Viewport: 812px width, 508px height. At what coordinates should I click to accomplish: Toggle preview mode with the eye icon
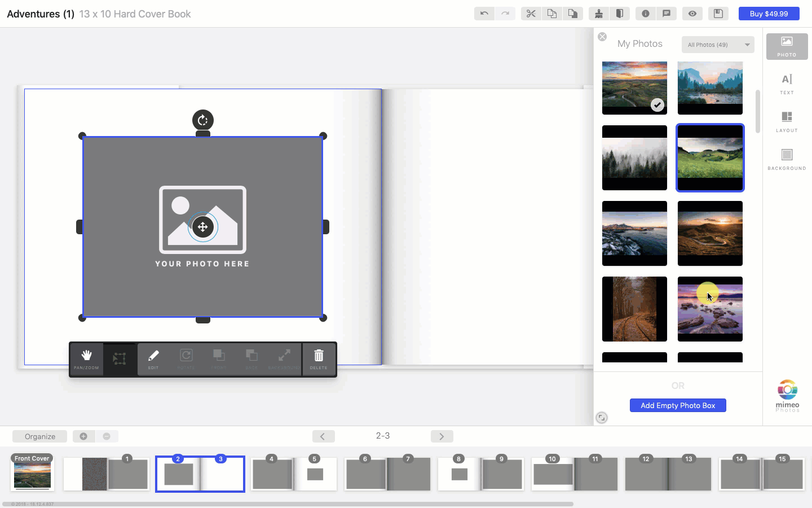pos(692,13)
